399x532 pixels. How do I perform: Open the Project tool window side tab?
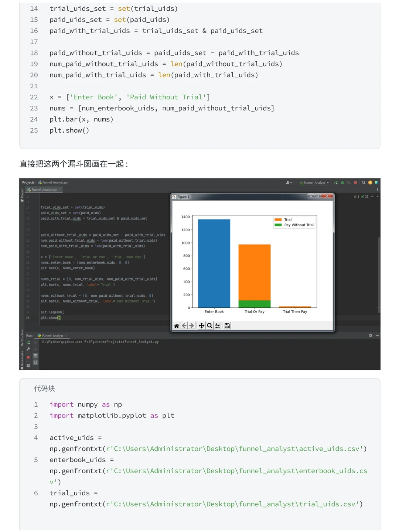click(22, 195)
